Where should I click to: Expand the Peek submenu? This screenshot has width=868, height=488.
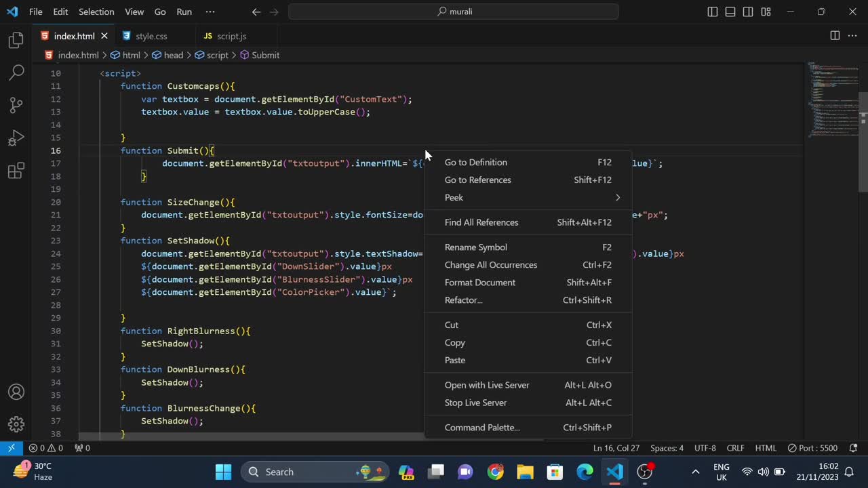click(528, 197)
